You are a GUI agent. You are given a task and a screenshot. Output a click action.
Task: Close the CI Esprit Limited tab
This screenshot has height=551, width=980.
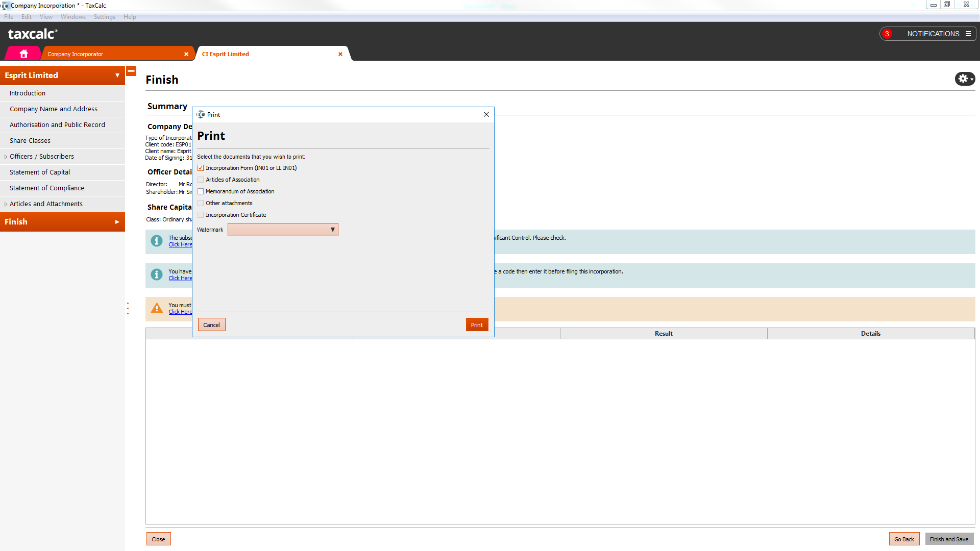(x=340, y=54)
